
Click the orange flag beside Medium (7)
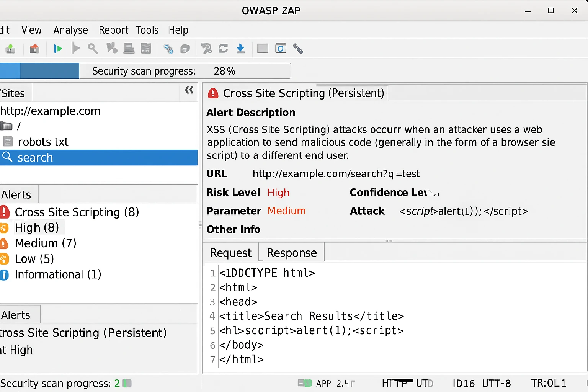[4, 243]
